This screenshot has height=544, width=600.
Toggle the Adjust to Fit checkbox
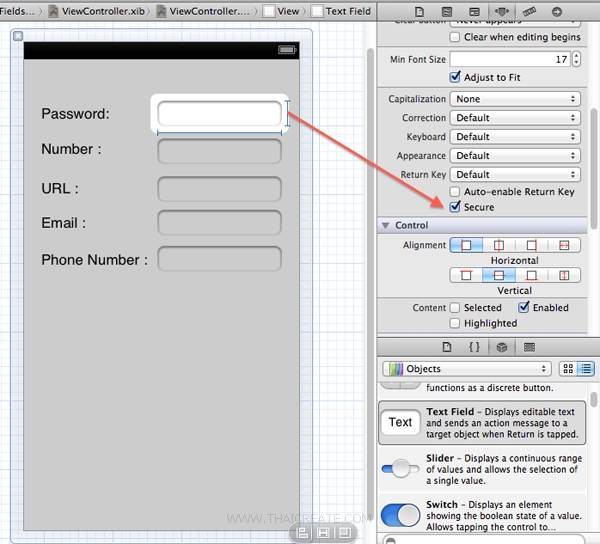click(455, 77)
